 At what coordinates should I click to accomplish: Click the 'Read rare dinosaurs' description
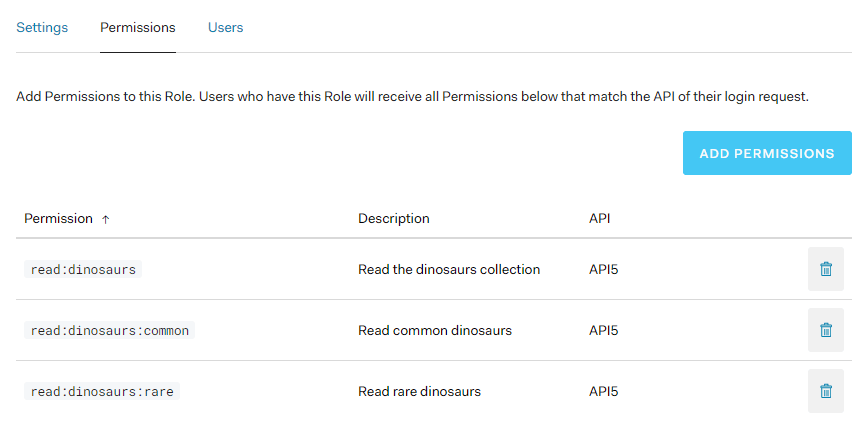419,391
